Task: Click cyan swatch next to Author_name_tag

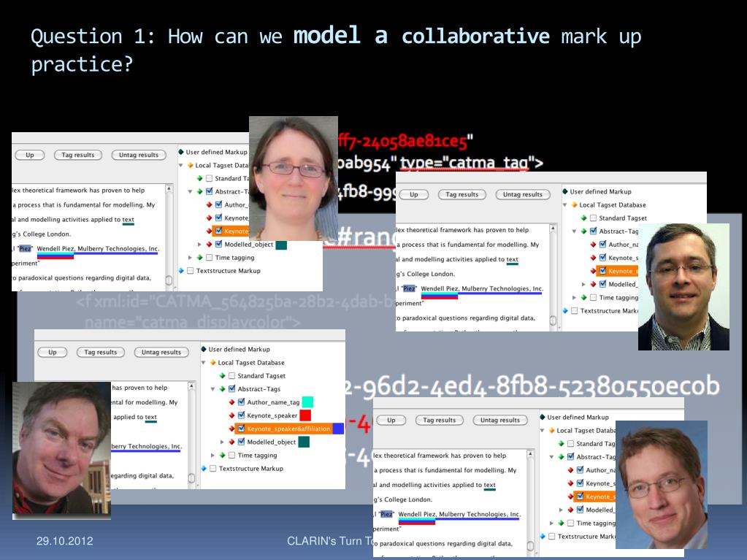Action: click(x=307, y=402)
